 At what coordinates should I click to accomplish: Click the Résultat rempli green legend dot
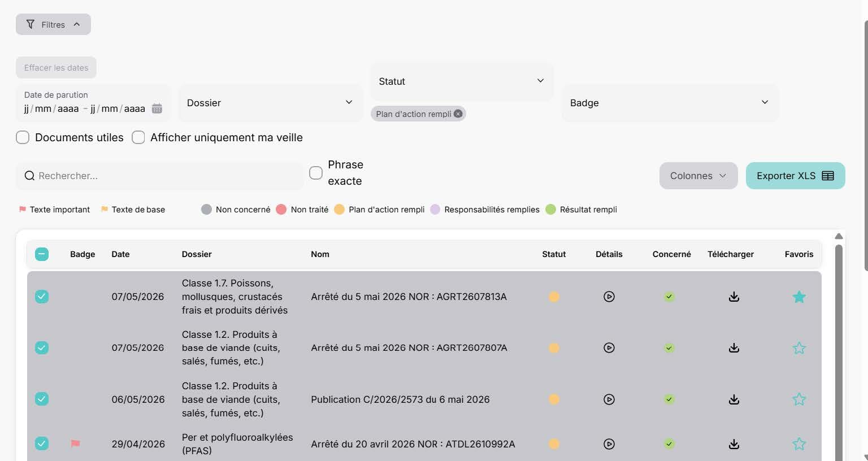click(x=550, y=210)
